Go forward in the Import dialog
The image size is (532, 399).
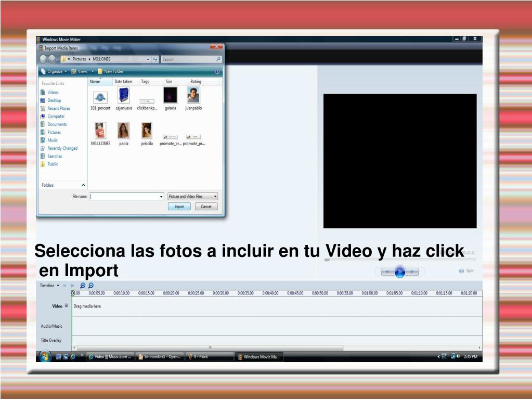pyautogui.click(x=51, y=59)
